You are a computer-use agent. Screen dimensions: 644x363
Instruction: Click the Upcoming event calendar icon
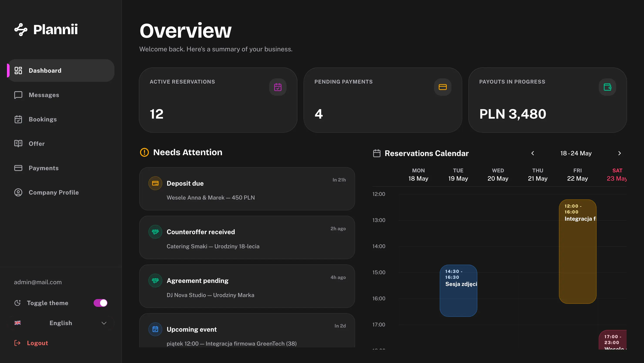pyautogui.click(x=155, y=329)
